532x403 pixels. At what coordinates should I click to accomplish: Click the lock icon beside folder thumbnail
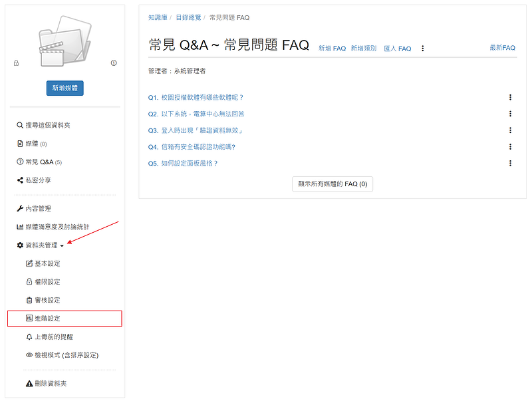point(16,63)
